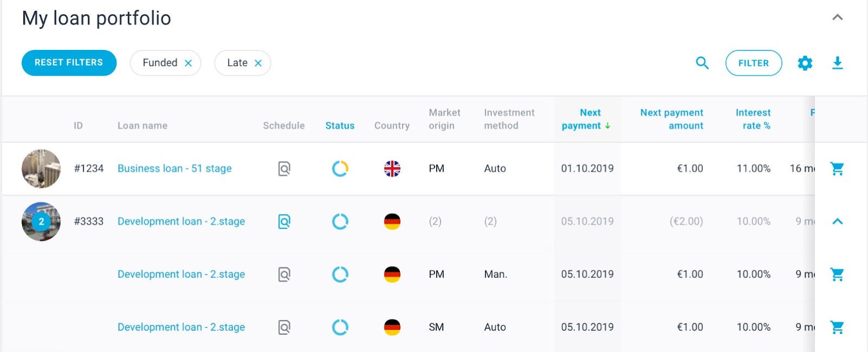Open the Business loan - 51 stage link

point(175,168)
